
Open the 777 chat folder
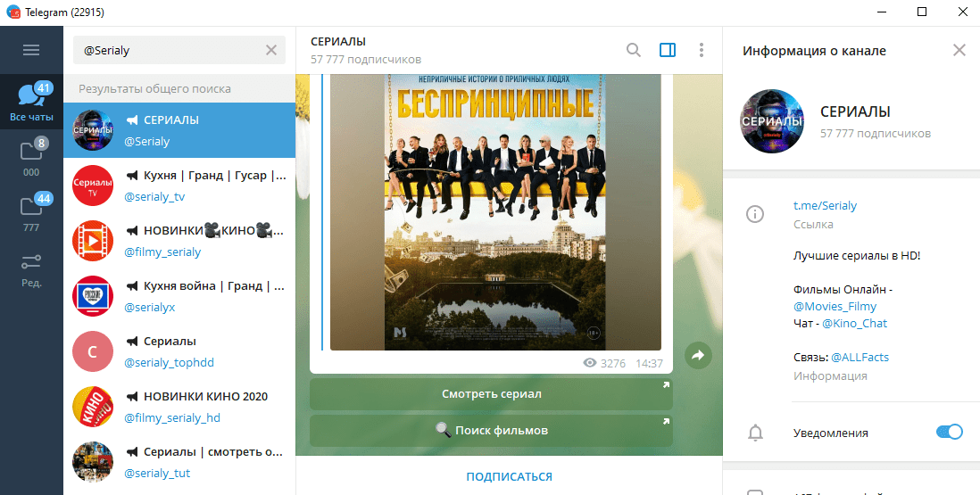pos(31,214)
